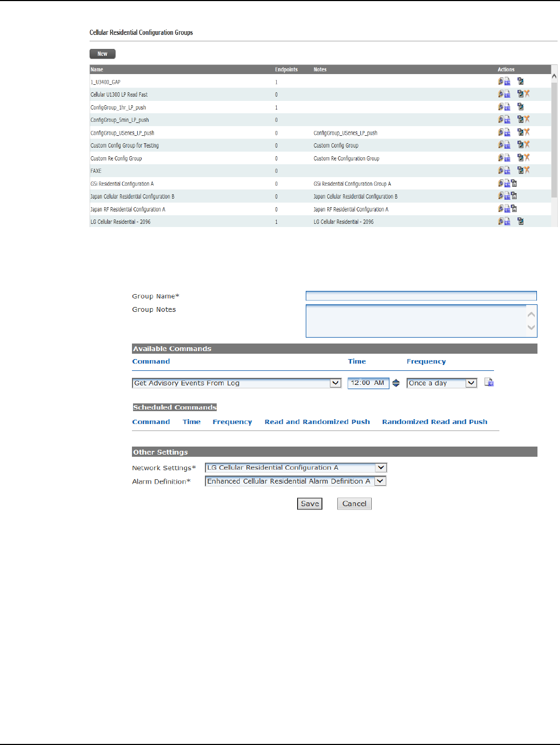Image resolution: width=560 pixels, height=745 pixels.
Task: Expand Alarm Definition dropdown
Action: (x=296, y=481)
